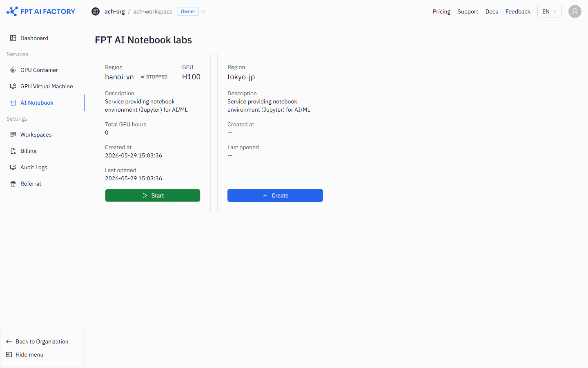Click the Owner role badge

click(188, 11)
